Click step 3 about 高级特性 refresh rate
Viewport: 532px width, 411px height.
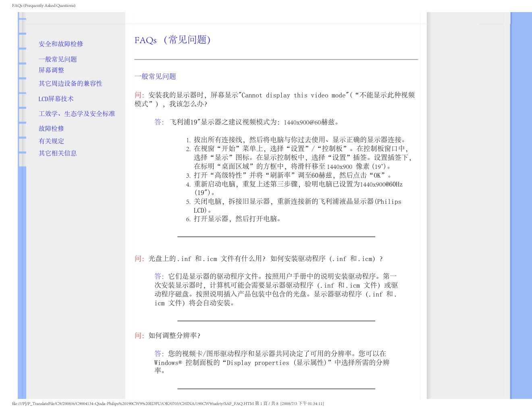click(292, 175)
